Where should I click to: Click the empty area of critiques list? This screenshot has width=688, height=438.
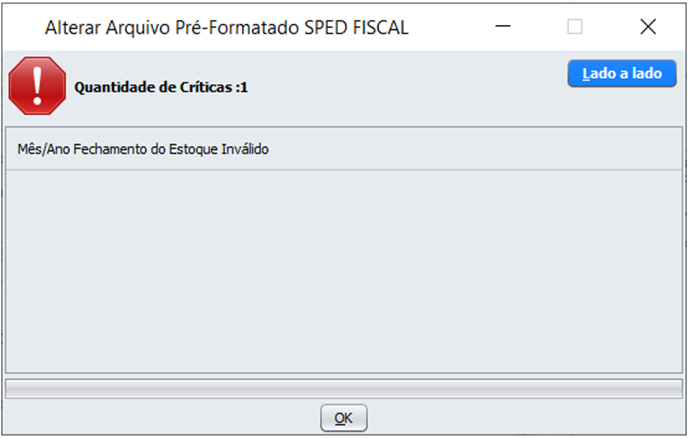pyautogui.click(x=344, y=271)
